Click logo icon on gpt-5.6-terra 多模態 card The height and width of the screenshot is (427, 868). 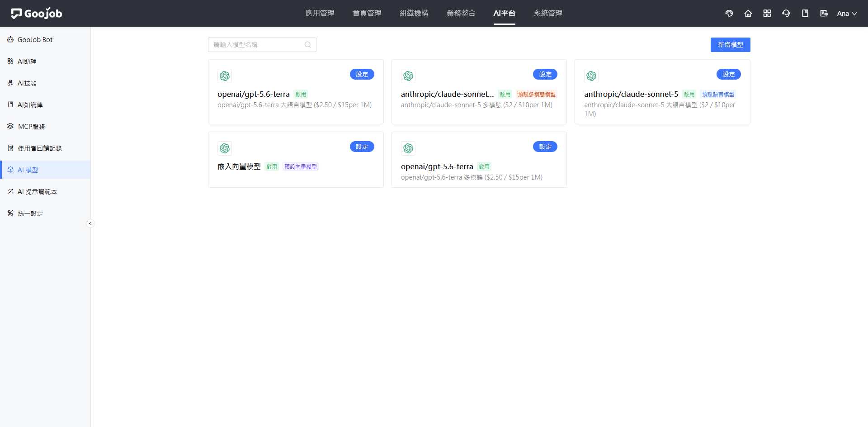[408, 148]
